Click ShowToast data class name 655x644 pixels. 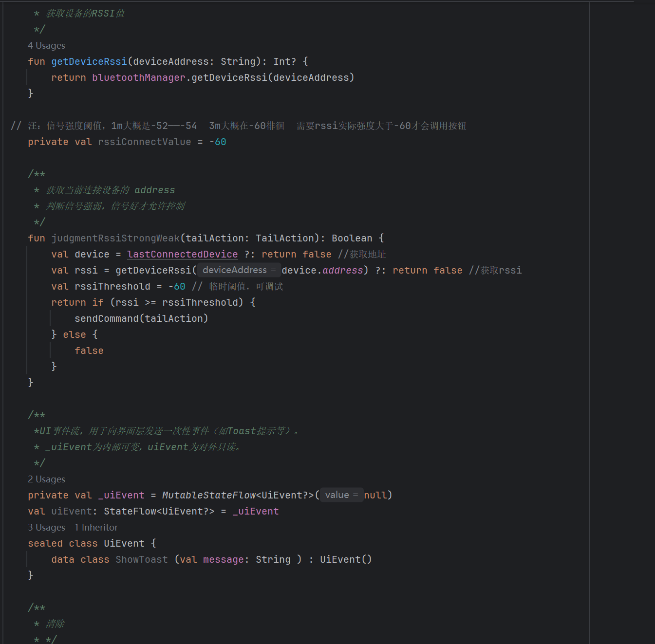[x=142, y=559]
